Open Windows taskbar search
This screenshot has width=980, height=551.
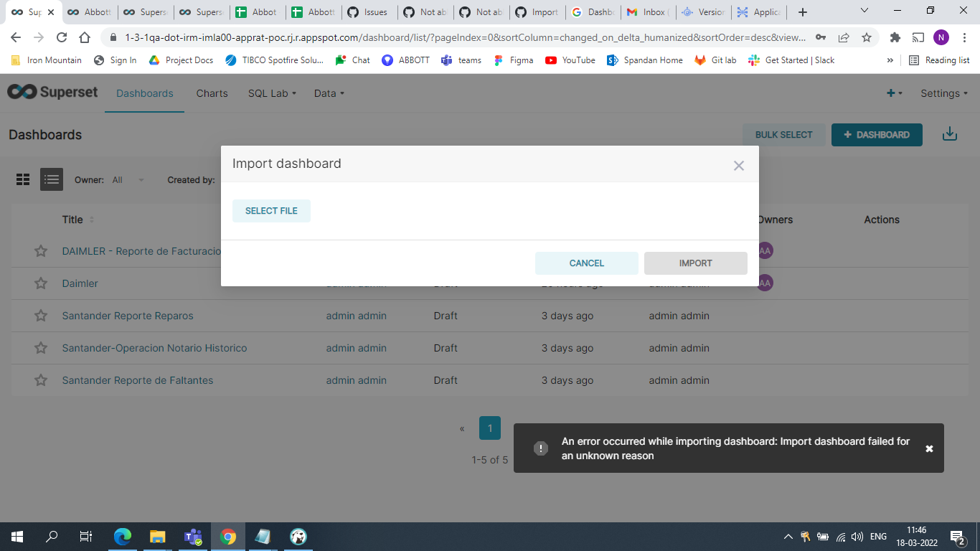(52, 537)
